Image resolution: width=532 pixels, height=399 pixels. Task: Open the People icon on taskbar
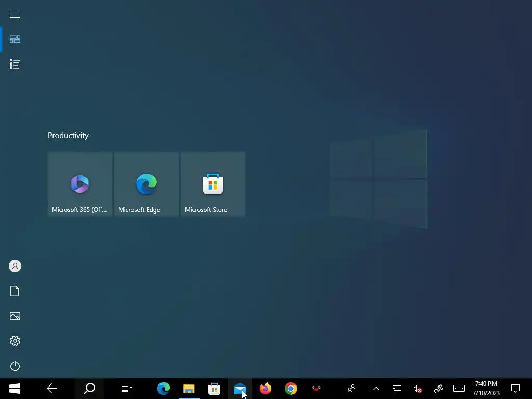coord(352,389)
